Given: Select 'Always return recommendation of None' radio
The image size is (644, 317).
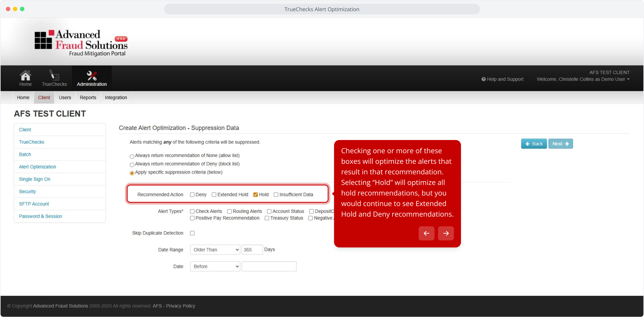Looking at the screenshot, I should 132,156.
